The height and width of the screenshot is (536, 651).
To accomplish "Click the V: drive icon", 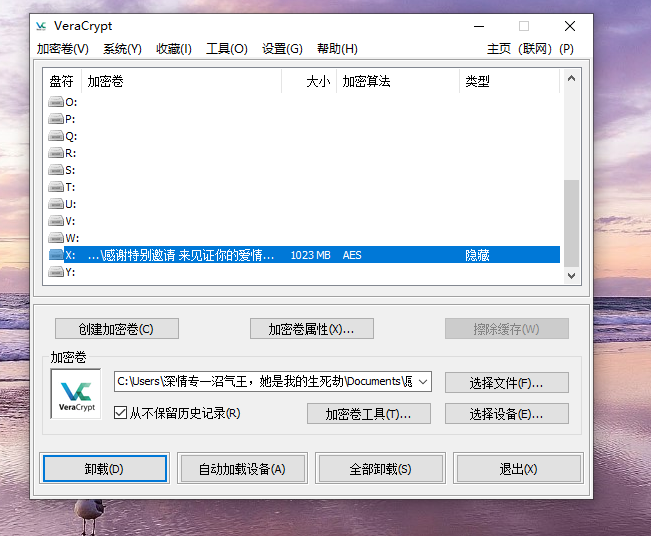I will point(56,221).
